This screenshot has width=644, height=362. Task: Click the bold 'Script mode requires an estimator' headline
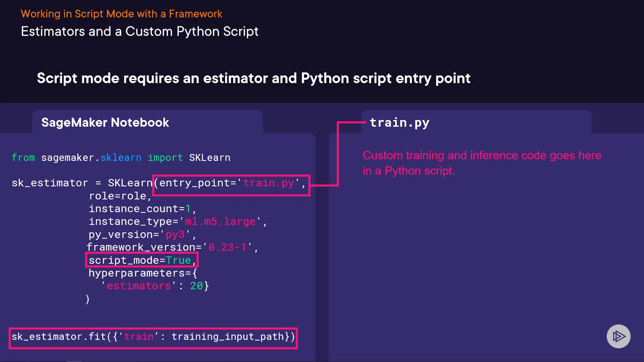tap(253, 78)
